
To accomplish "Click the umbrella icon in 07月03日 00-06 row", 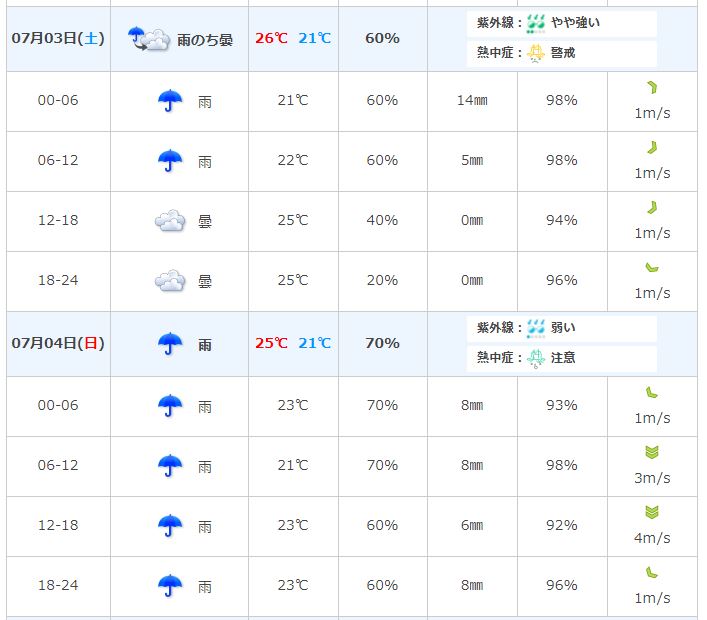I will (170, 100).
